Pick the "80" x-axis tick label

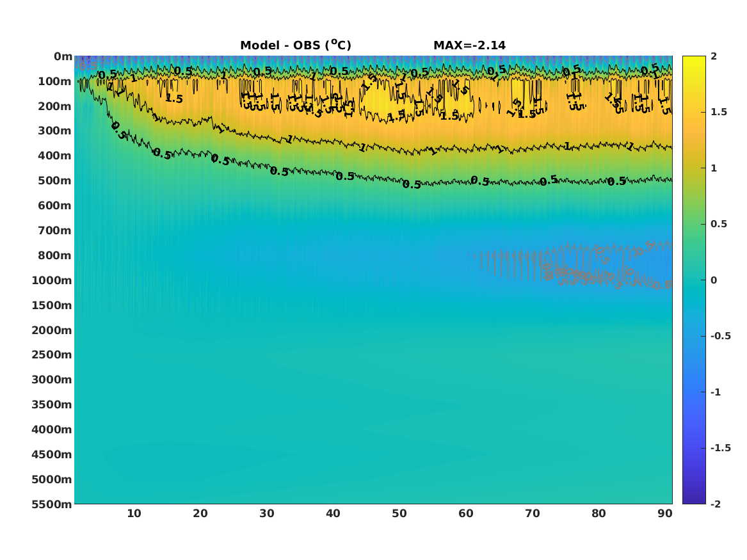pyautogui.click(x=599, y=513)
